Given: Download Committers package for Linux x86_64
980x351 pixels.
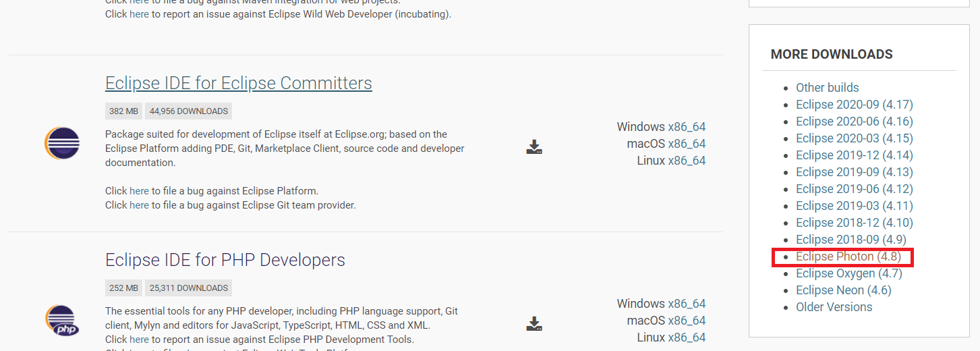Looking at the screenshot, I should [x=687, y=161].
